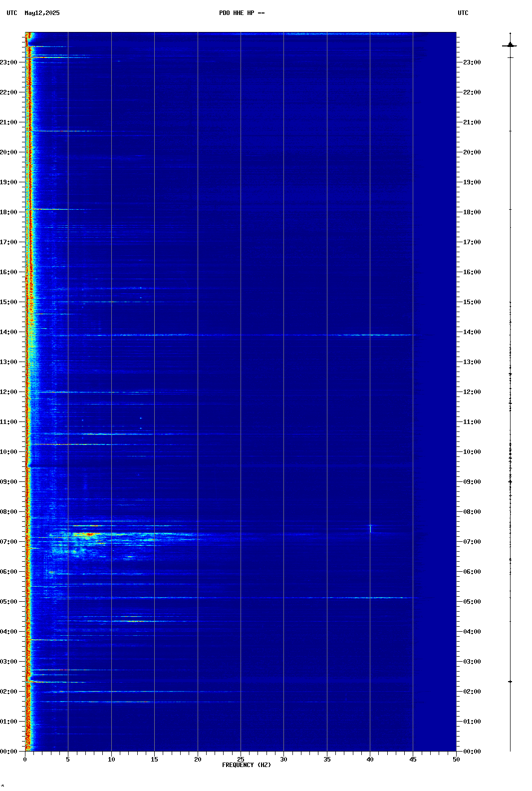Select the 20:00 label on right axis
The image size is (532, 791).
pyautogui.click(x=472, y=152)
